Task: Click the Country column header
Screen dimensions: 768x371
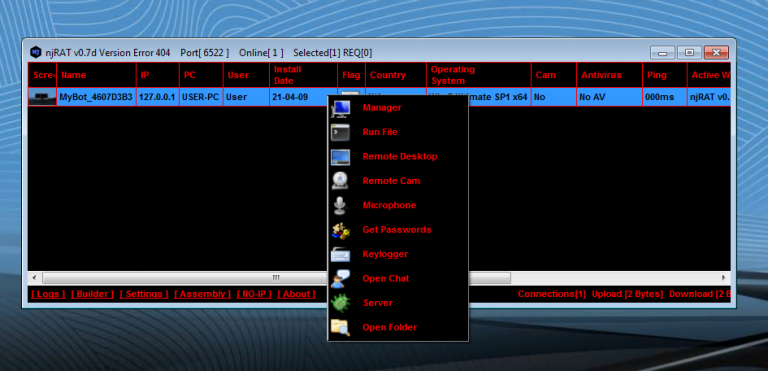Action: [x=396, y=75]
